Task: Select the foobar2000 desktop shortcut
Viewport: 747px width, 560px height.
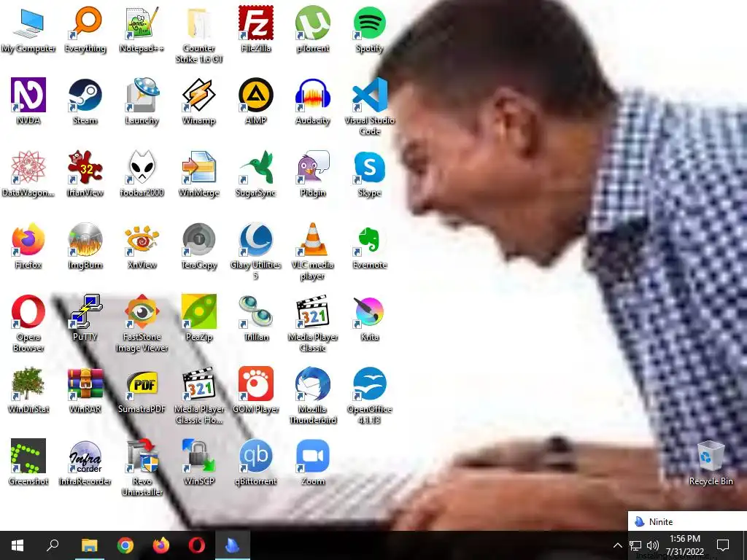Action: click(142, 174)
